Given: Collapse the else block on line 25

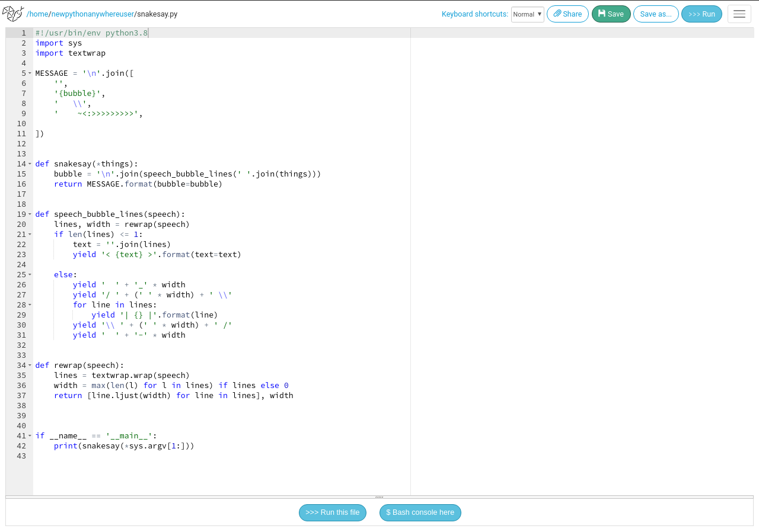Looking at the screenshot, I should [30, 275].
